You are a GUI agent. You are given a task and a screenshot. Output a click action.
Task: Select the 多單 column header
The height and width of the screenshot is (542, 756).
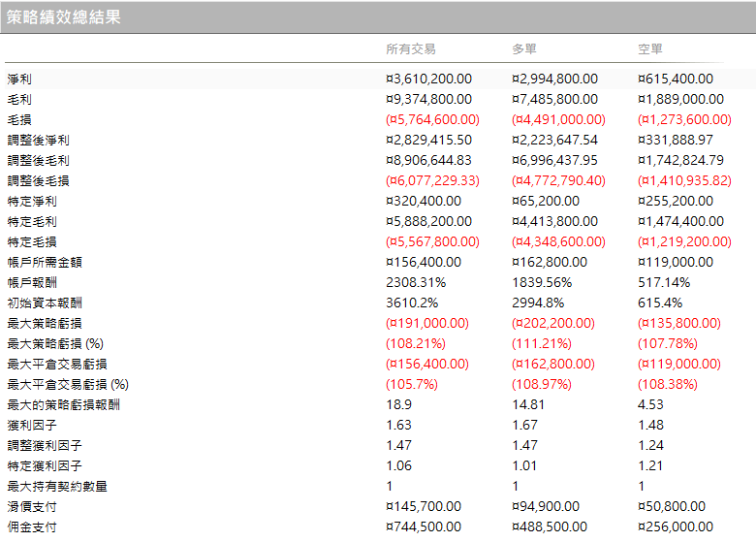(x=524, y=48)
